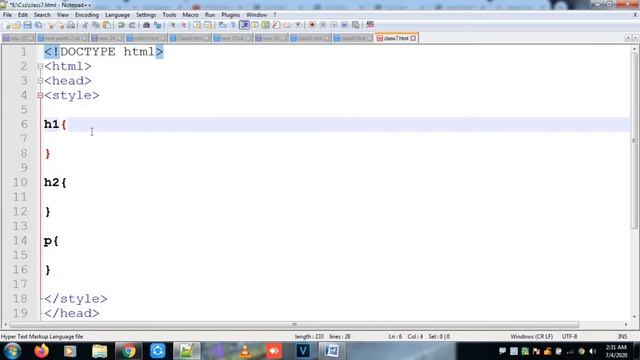Open the Function List panel icon

(276, 25)
